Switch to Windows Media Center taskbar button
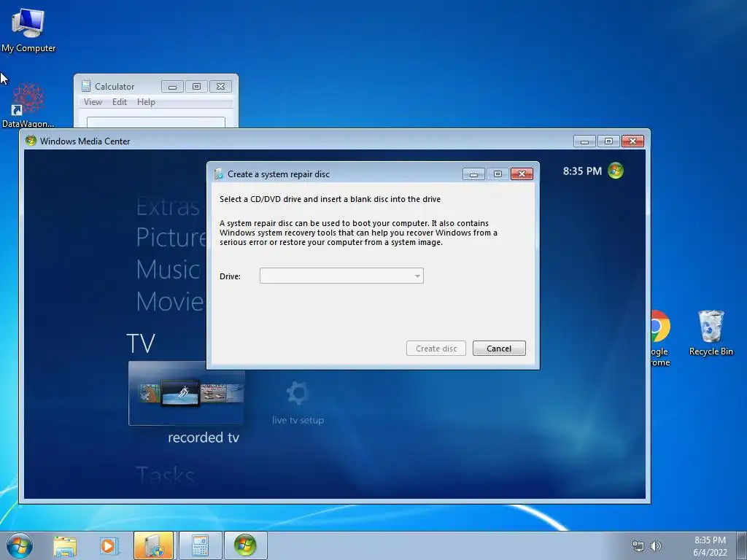The image size is (747, 560). [245, 545]
